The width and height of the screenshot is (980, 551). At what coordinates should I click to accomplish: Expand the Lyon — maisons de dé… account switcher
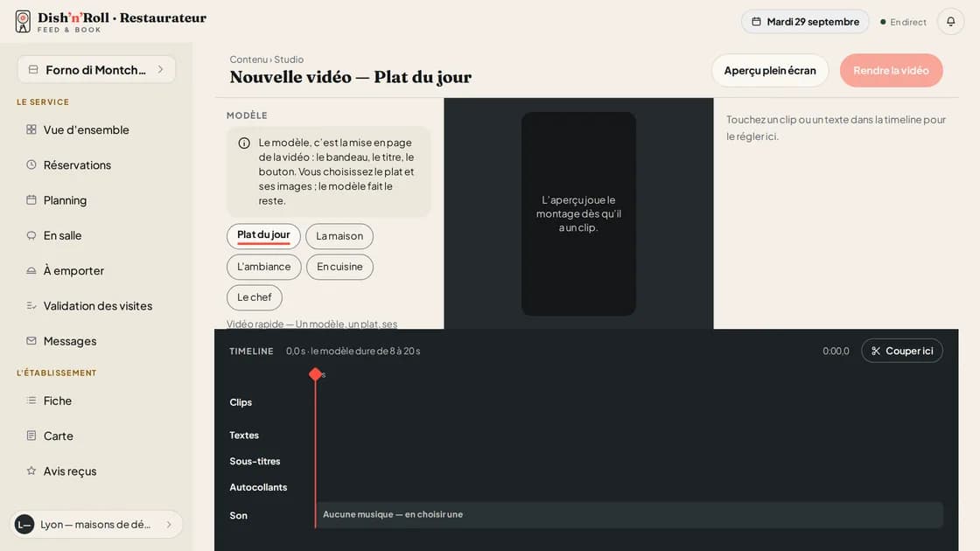[x=96, y=524]
